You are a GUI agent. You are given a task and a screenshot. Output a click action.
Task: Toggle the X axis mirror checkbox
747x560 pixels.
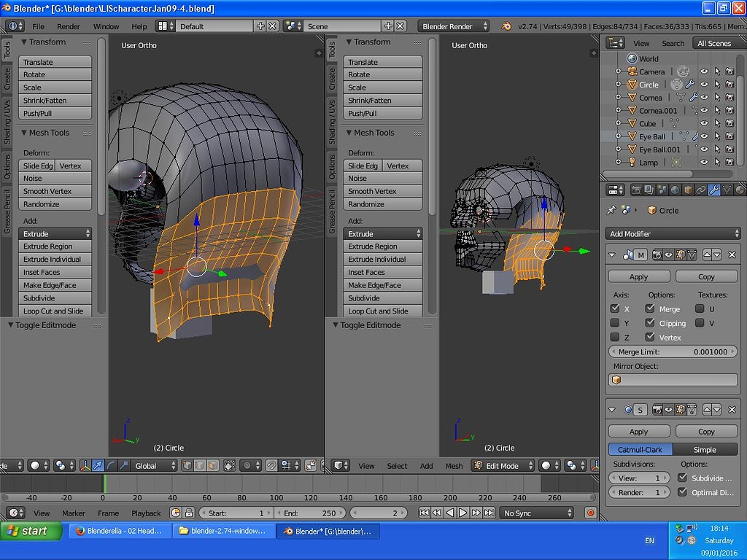pos(616,308)
